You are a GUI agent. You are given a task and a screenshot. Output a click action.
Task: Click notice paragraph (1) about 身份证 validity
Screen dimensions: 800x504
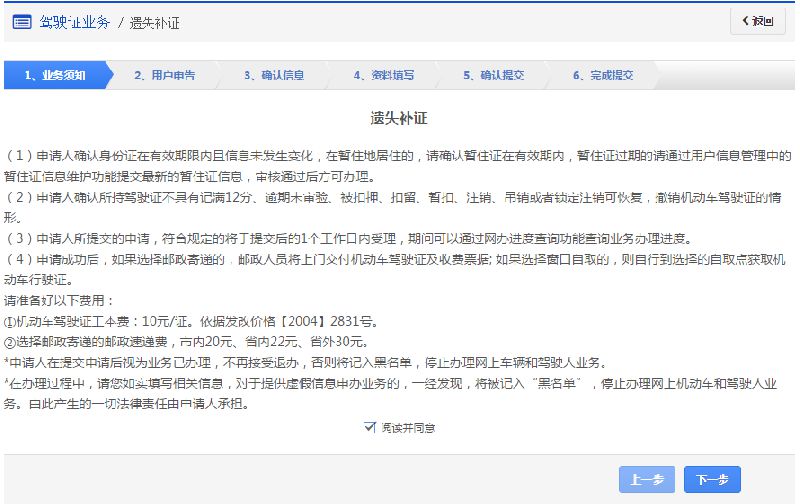tap(399, 166)
